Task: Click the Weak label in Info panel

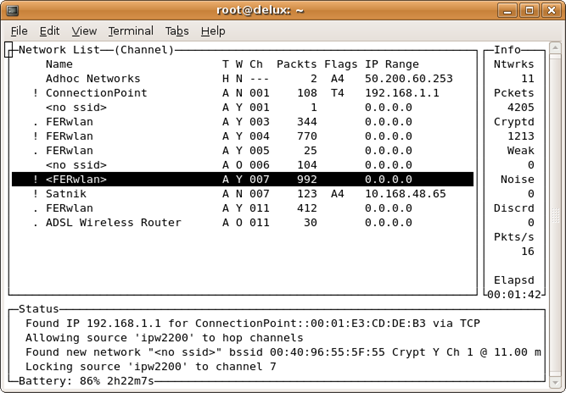Action: [x=521, y=150]
